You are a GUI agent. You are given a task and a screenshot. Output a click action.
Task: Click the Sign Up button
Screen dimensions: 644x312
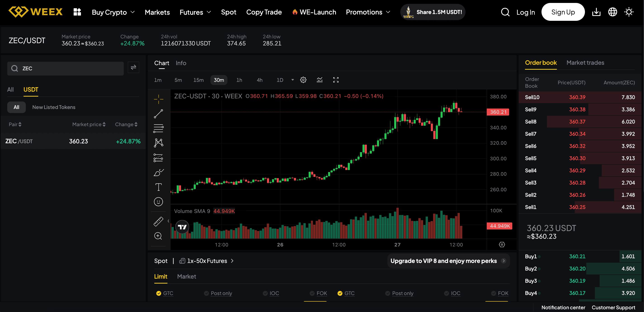pyautogui.click(x=563, y=12)
